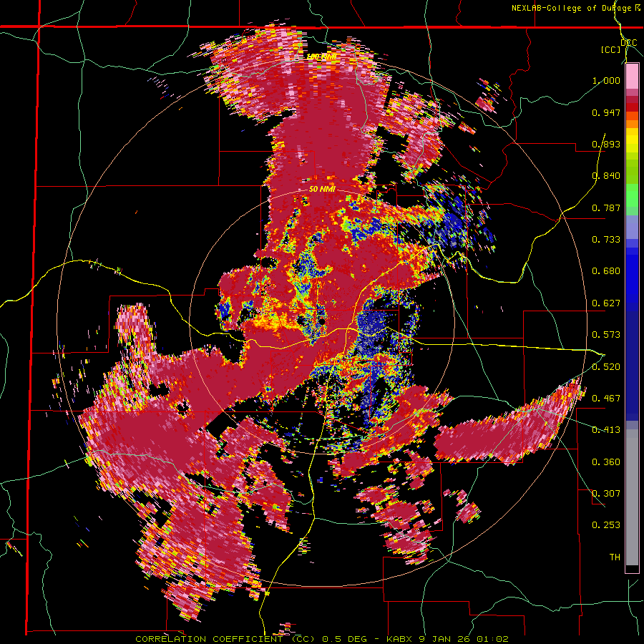
Task: Click the 0.787 value on the CC scale
Action: coord(606,208)
